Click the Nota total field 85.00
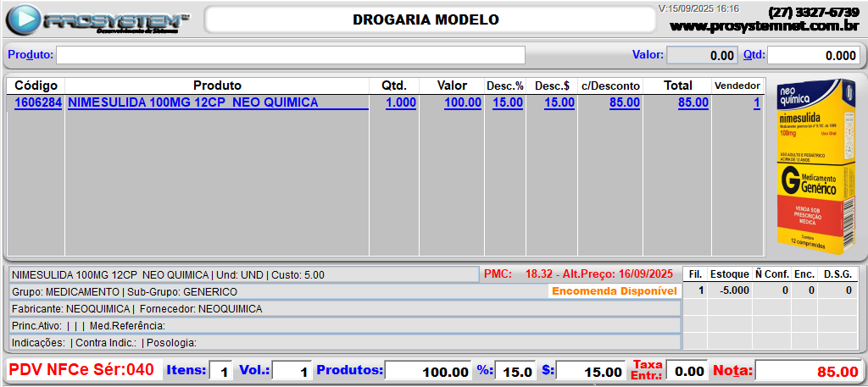 pyautogui.click(x=808, y=371)
